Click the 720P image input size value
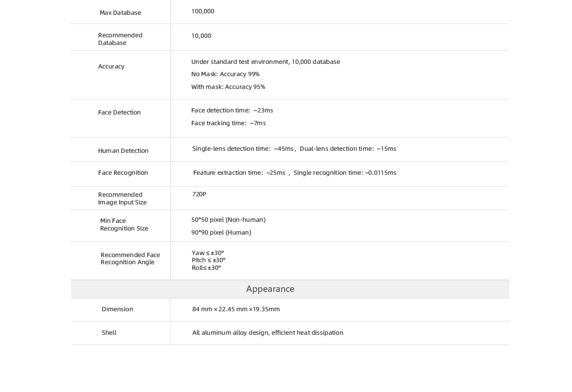The image size is (572, 392). pyautogui.click(x=199, y=194)
